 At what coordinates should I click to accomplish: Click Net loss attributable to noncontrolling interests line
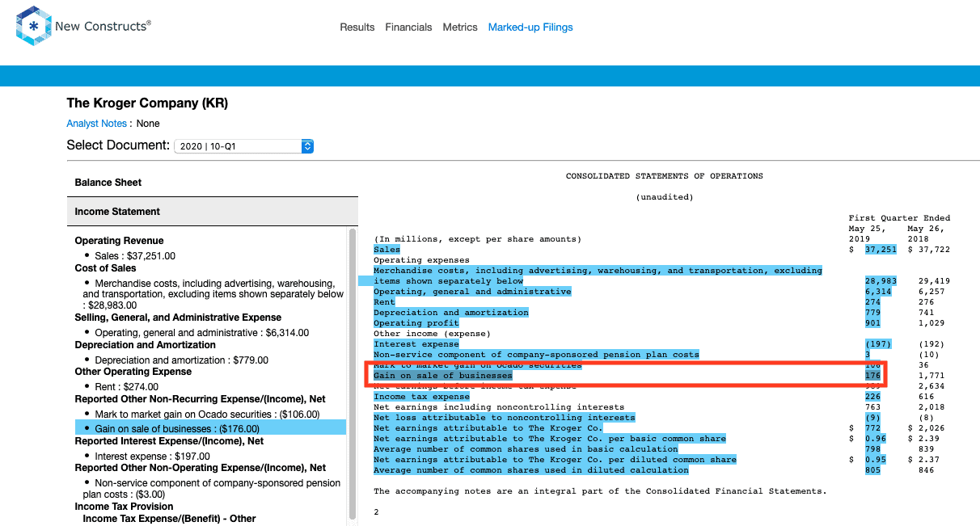pos(505,418)
